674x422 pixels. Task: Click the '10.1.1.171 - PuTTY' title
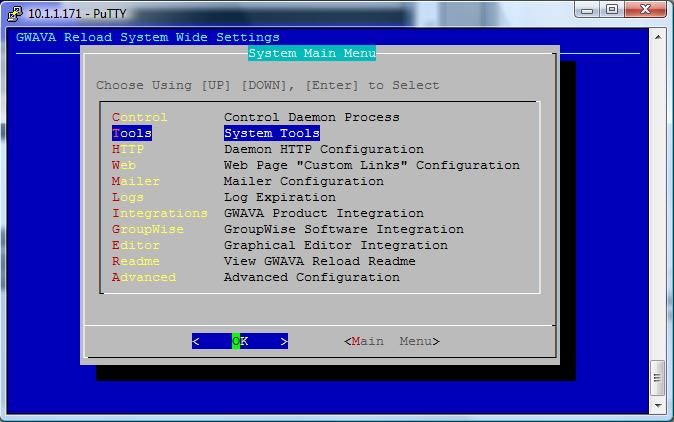77,14
